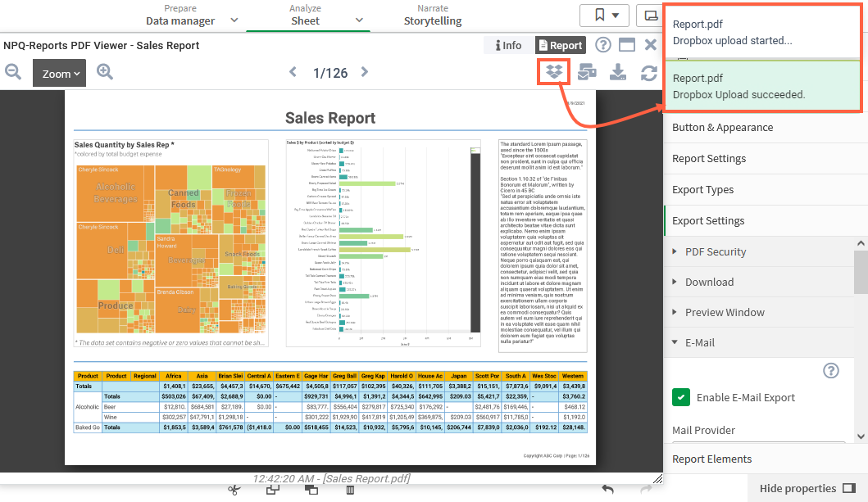Screen dimensions: 868x502
Task: Open the Zoom dropdown
Action: 59,73
